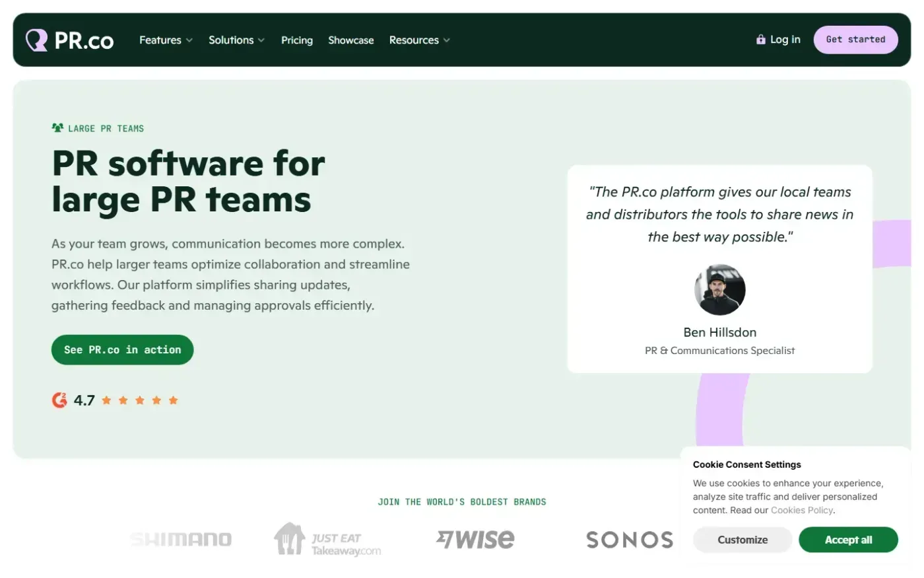Click the Wise brand logo

click(475, 539)
